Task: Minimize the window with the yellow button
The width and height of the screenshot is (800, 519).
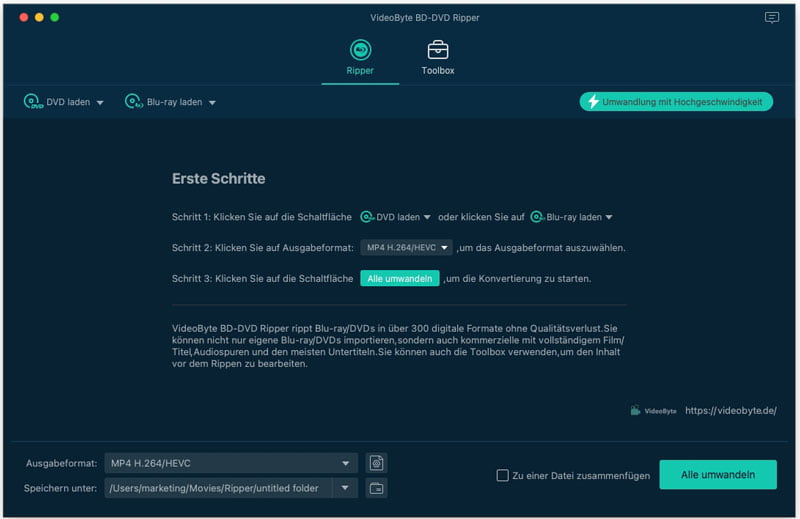Action: coord(39,17)
